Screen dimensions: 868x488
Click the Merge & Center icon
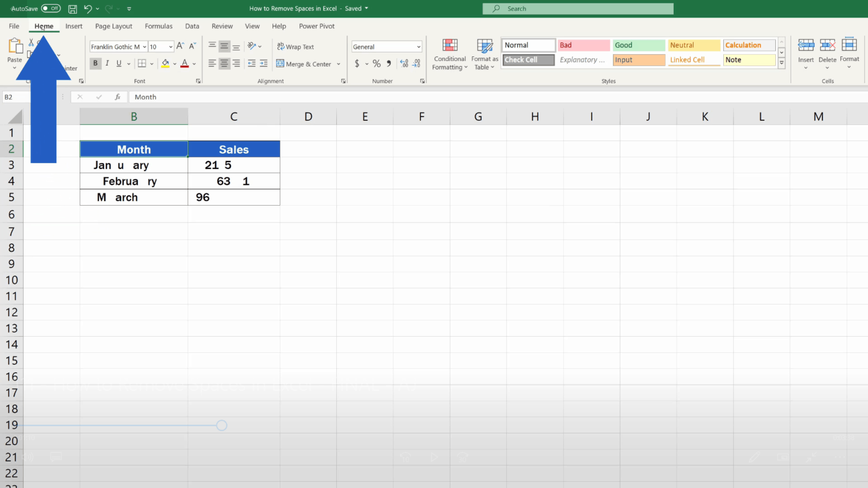pyautogui.click(x=304, y=64)
